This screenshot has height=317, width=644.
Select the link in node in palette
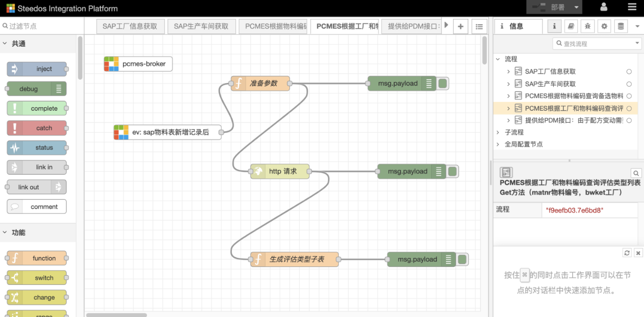(37, 167)
